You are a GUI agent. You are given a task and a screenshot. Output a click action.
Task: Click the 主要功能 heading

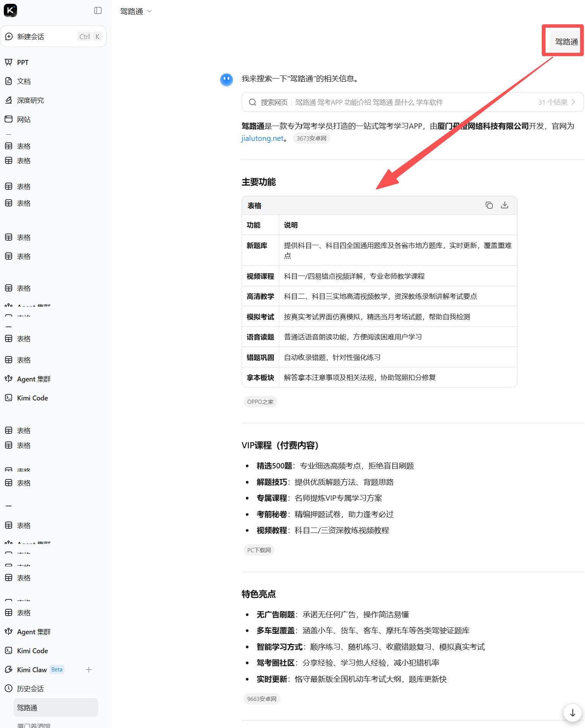(259, 182)
